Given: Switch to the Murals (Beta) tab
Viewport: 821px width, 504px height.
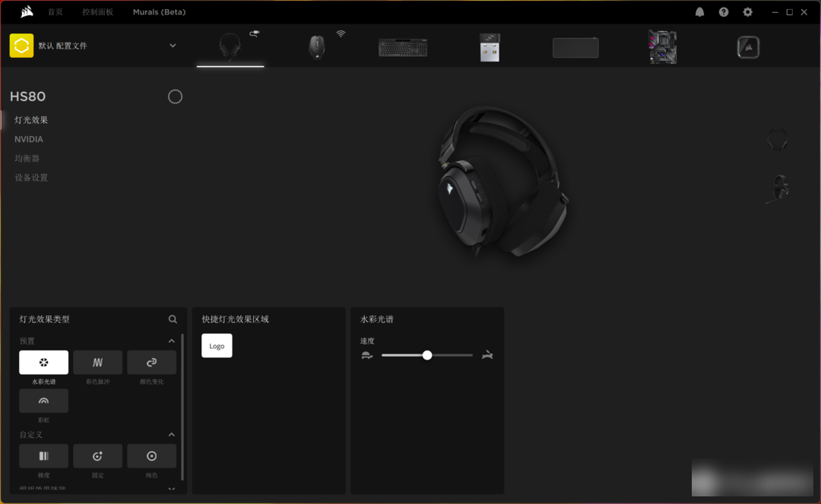Looking at the screenshot, I should pyautogui.click(x=159, y=12).
